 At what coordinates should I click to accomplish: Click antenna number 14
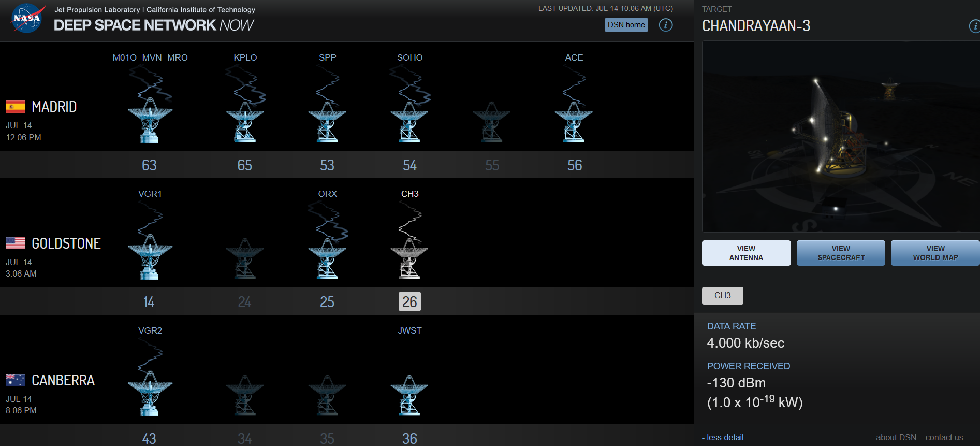[x=149, y=302]
